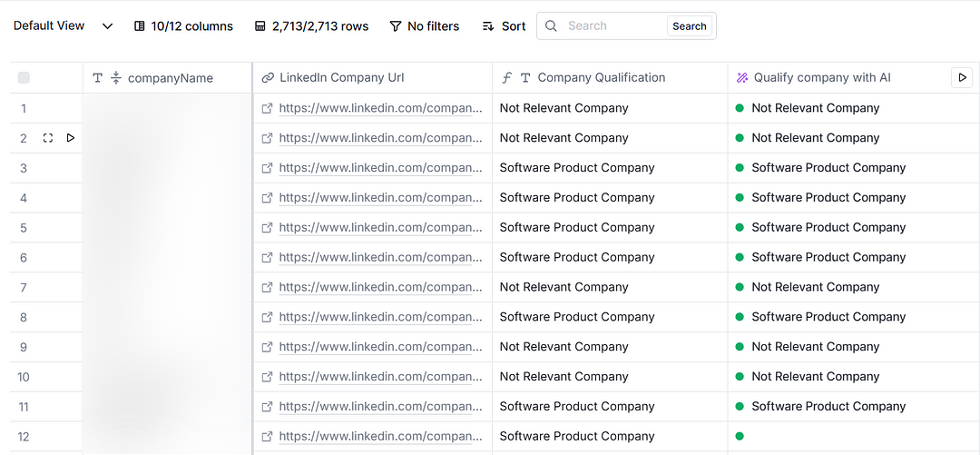Click the magnifier icon in the search box

pos(552,26)
